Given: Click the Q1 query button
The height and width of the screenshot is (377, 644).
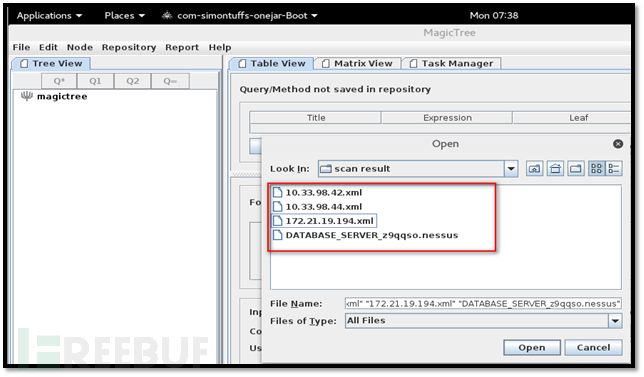Looking at the screenshot, I should click(x=95, y=81).
